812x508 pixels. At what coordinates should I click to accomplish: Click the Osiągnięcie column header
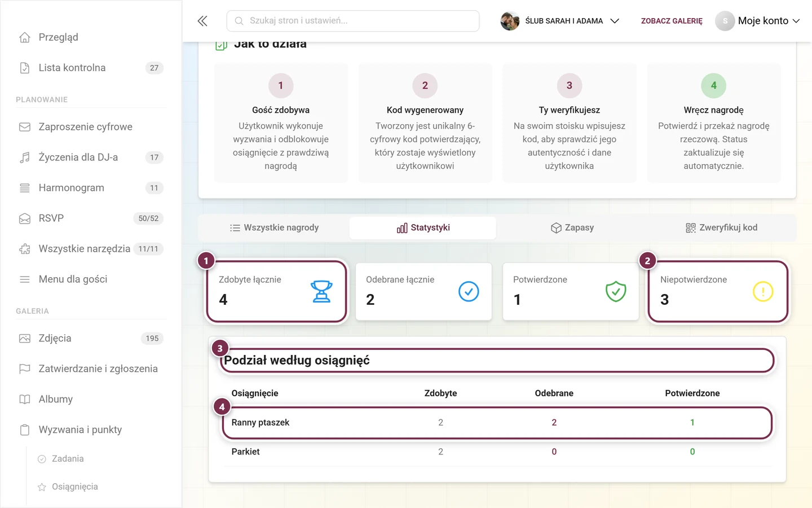click(x=255, y=393)
